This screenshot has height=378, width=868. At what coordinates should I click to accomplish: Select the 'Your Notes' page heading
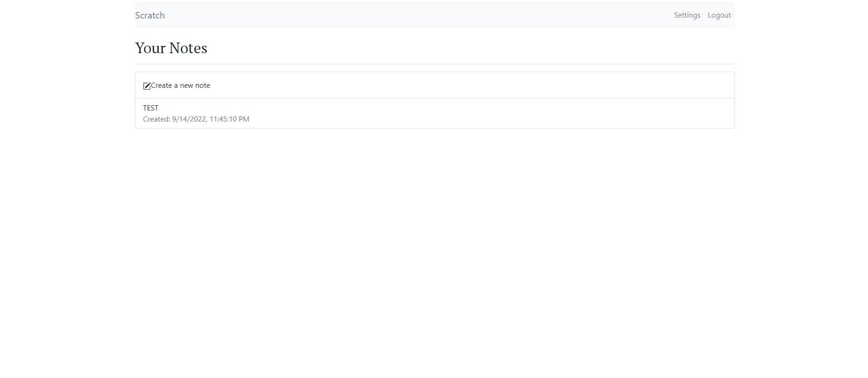[171, 48]
